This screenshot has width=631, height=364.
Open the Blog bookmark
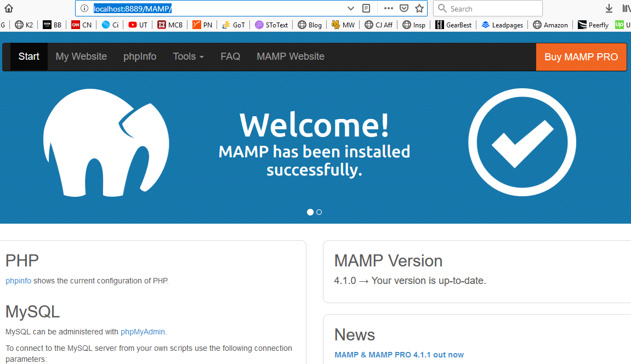click(310, 25)
